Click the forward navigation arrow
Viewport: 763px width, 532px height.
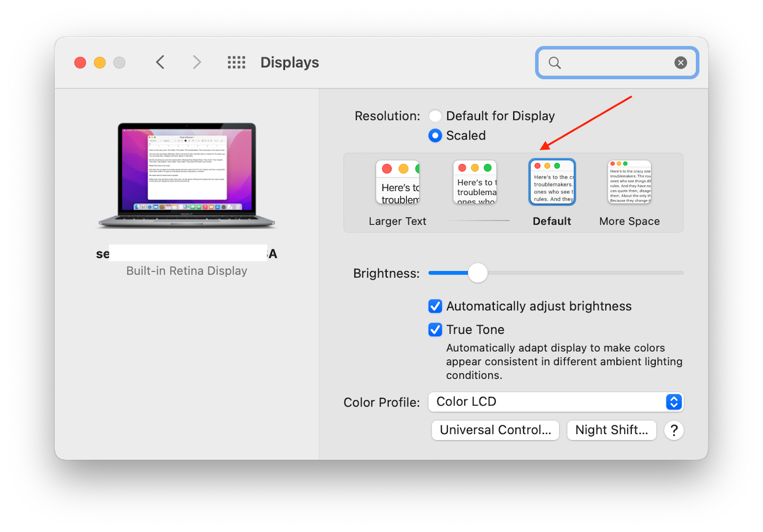tap(197, 62)
